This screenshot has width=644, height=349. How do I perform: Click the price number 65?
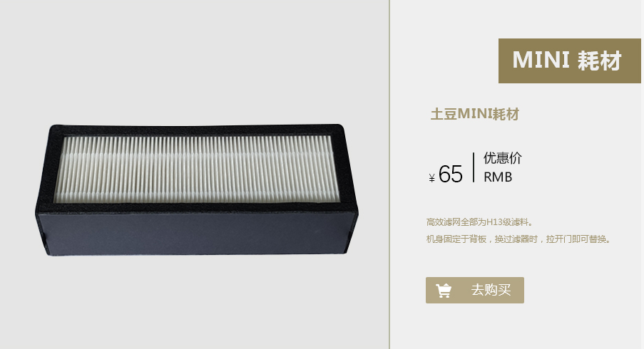point(451,174)
